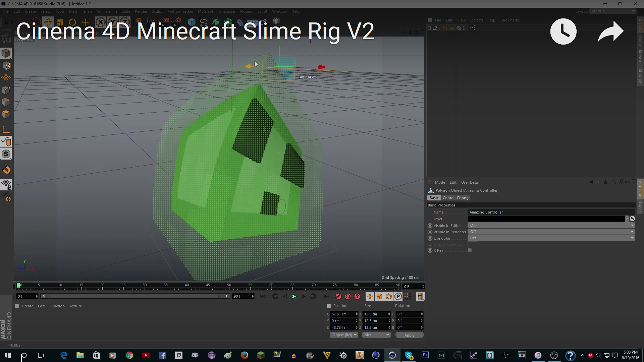
Task: Toggle the Autokeying icon
Action: pyautogui.click(x=348, y=296)
